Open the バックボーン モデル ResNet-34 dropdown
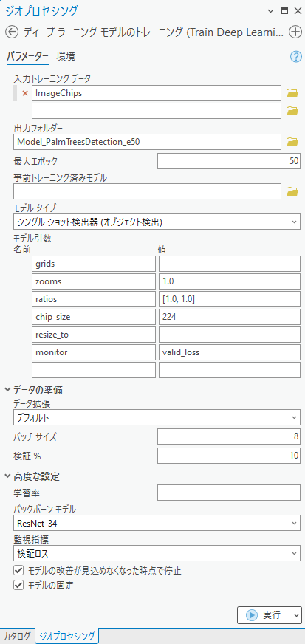Image resolution: width=305 pixels, height=644 pixels. (157, 523)
